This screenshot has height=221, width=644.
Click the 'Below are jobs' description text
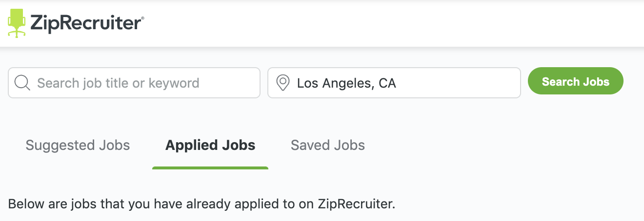coord(201,203)
